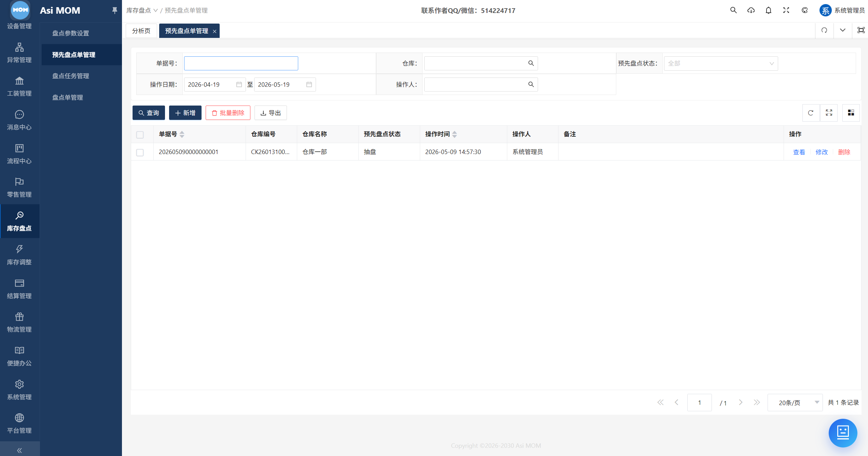Viewport: 868px width, 456px height.
Task: Toggle the select-all header checkbox
Action: (140, 135)
